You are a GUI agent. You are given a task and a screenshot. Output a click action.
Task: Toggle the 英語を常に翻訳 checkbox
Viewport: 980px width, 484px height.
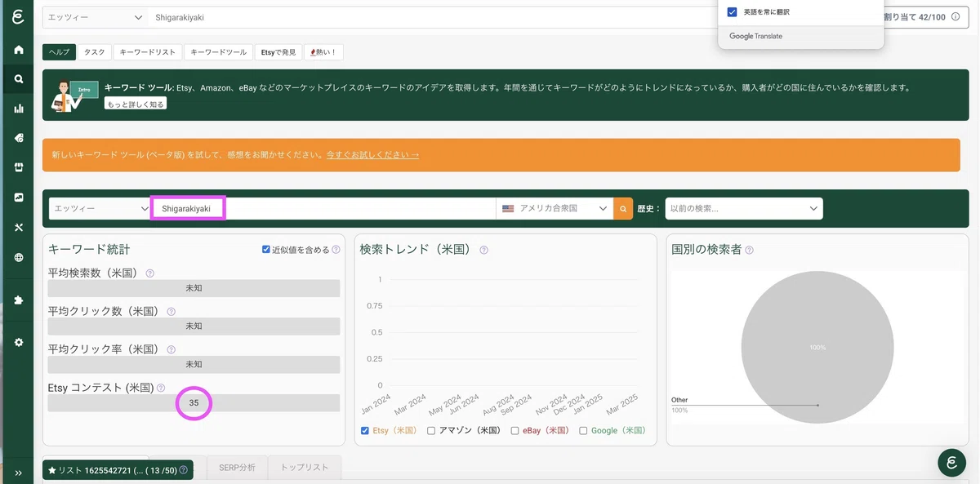point(733,12)
